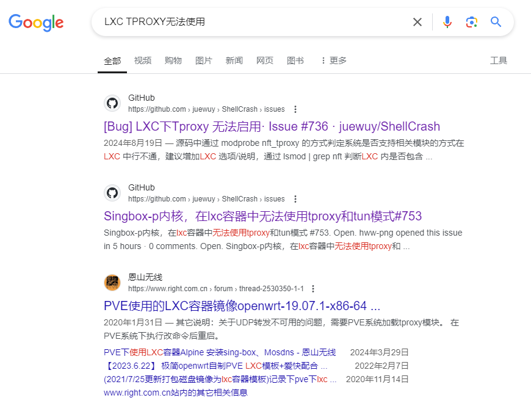This screenshot has width=531, height=420.
Task: Open (2021/7/25更新打包磁盘镜像 sublink
Action: tap(220, 379)
